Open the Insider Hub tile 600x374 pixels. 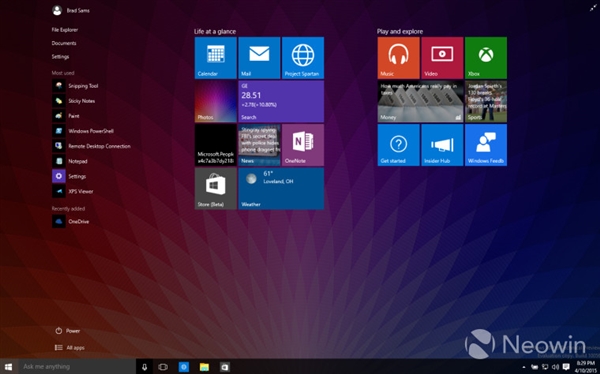point(442,145)
